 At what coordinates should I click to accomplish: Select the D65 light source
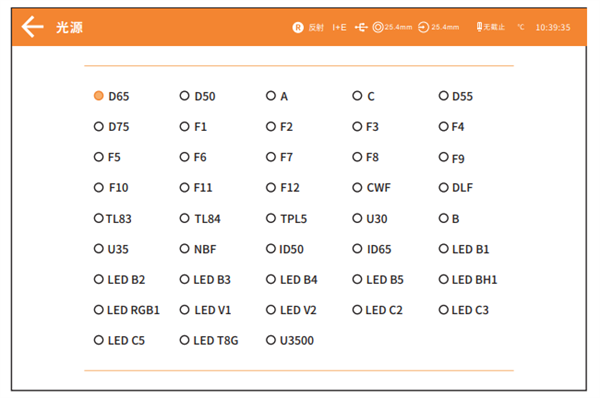pyautogui.click(x=98, y=96)
